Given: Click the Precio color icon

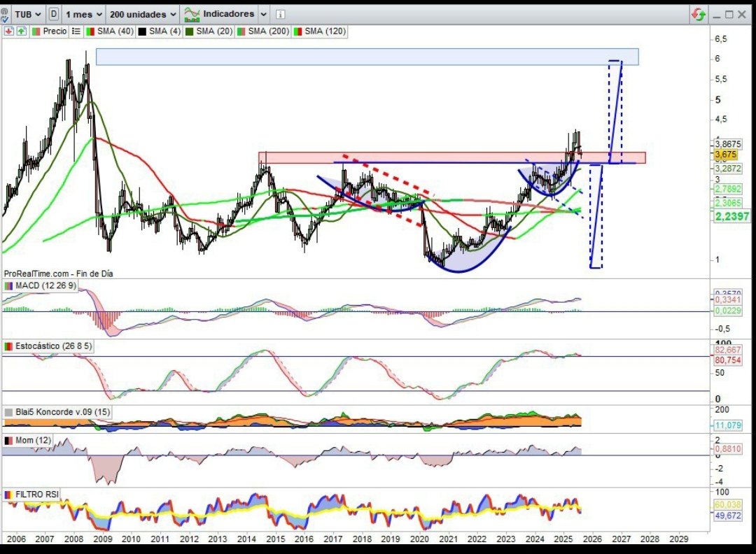Looking at the screenshot, I should [36, 31].
